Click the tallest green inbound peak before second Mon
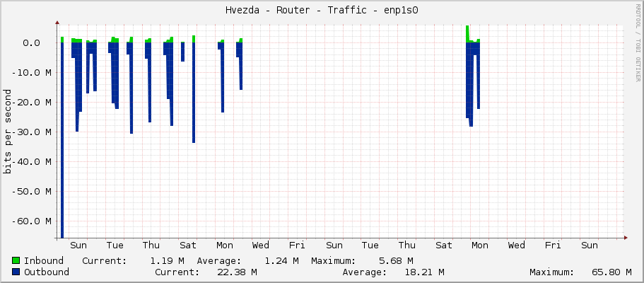 (467, 33)
